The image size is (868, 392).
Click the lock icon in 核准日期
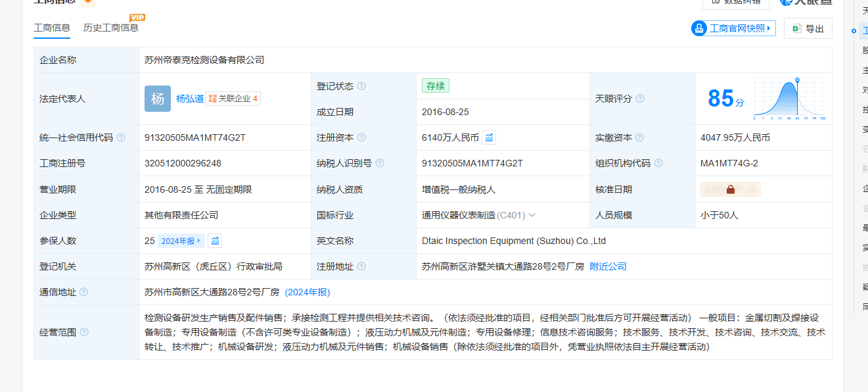click(731, 189)
